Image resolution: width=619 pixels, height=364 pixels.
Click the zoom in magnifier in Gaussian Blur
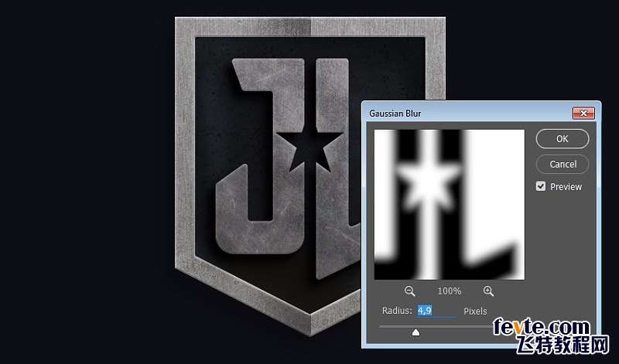click(488, 291)
